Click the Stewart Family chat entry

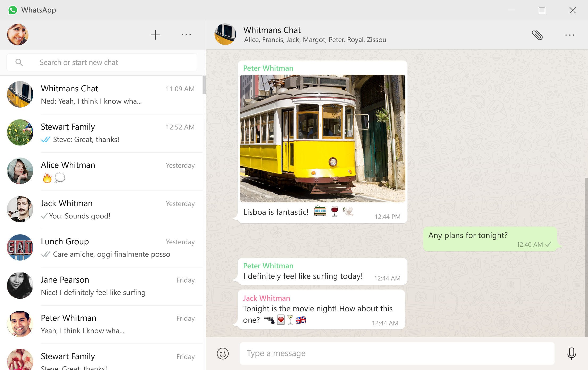click(x=103, y=133)
